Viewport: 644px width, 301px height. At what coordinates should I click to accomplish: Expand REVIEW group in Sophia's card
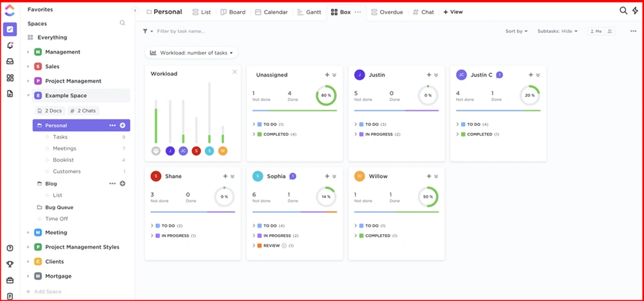(x=254, y=246)
